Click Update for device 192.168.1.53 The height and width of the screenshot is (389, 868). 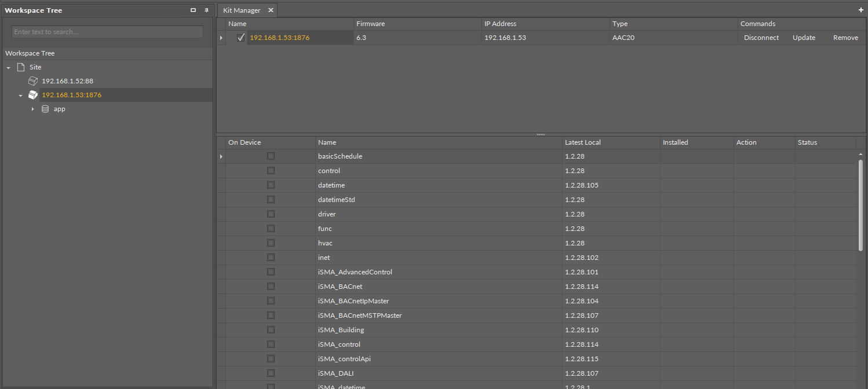pyautogui.click(x=804, y=38)
